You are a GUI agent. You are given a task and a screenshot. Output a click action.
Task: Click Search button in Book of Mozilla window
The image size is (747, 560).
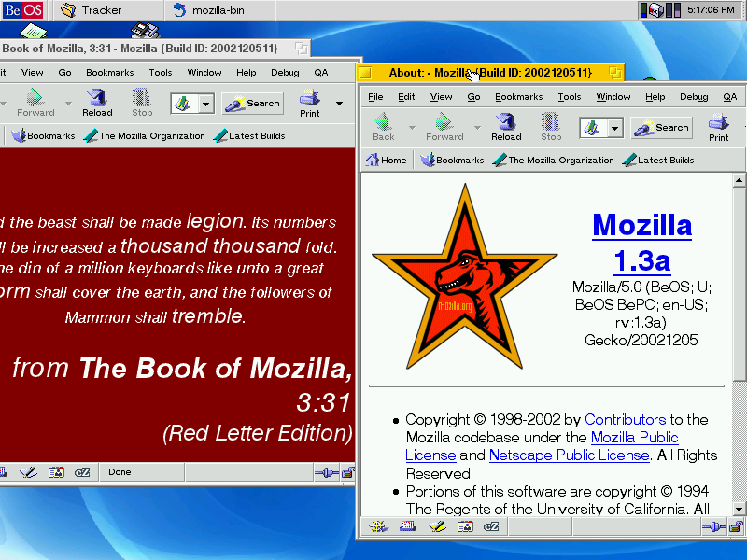click(252, 104)
